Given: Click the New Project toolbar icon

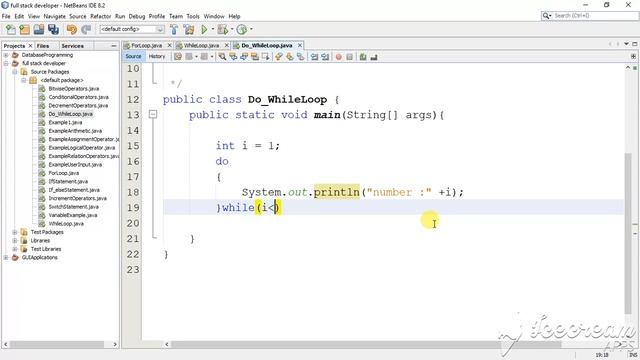Looking at the screenshot, I should point(25,29).
